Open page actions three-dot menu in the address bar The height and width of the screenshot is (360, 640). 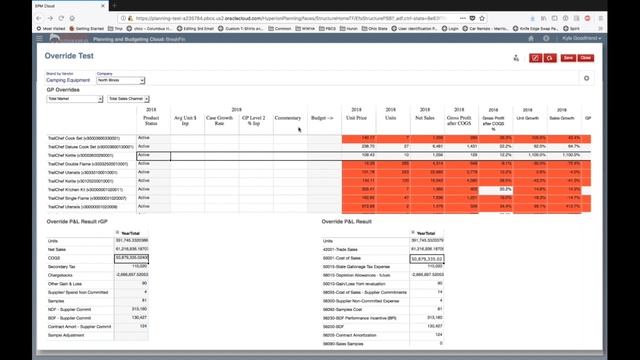pos(462,18)
